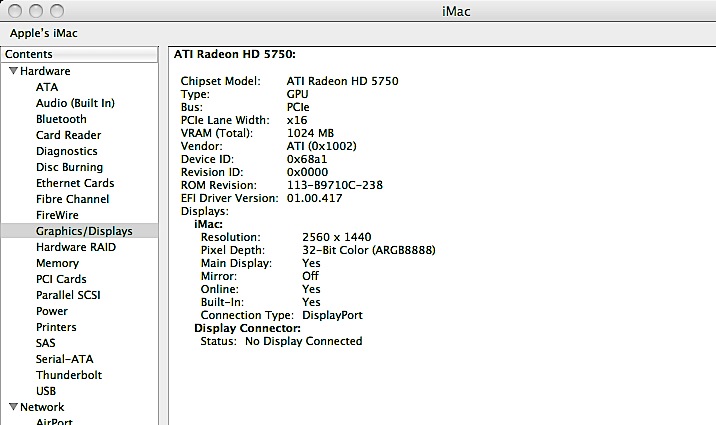
Task: Click the Revision ID value 0x0000
Action: [x=307, y=172]
